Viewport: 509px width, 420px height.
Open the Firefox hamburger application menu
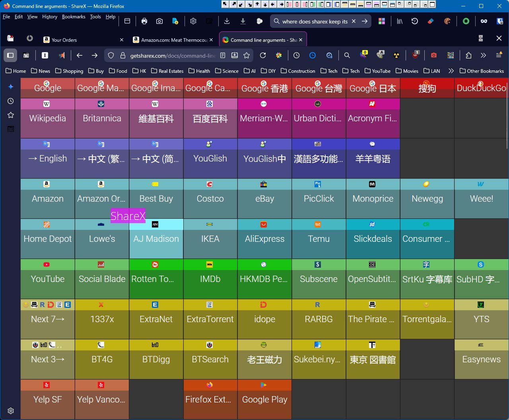pyautogui.click(x=499, y=56)
